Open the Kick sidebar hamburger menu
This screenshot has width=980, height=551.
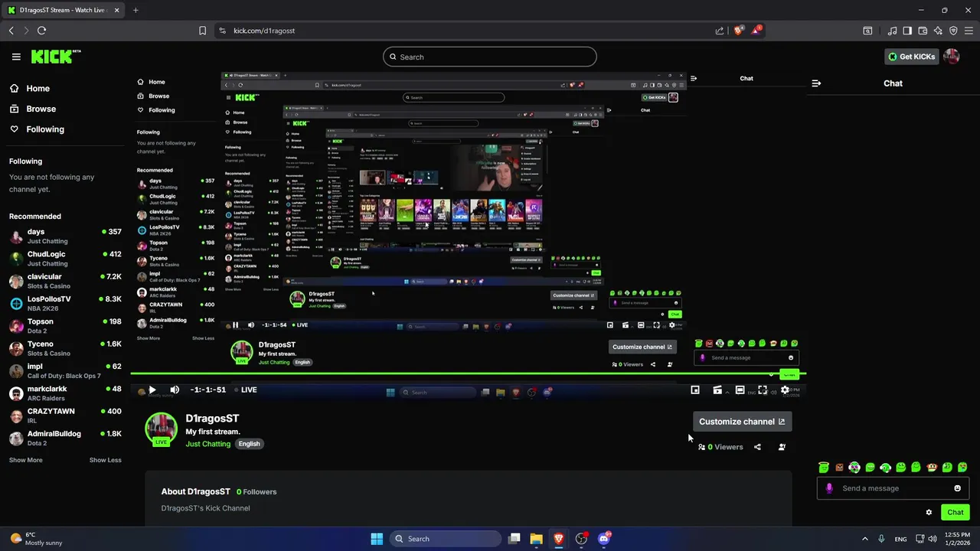click(16, 57)
